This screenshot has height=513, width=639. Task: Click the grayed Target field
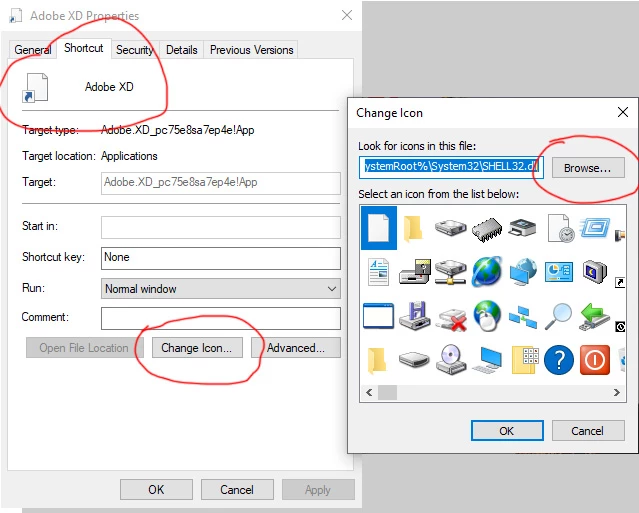[x=220, y=183]
